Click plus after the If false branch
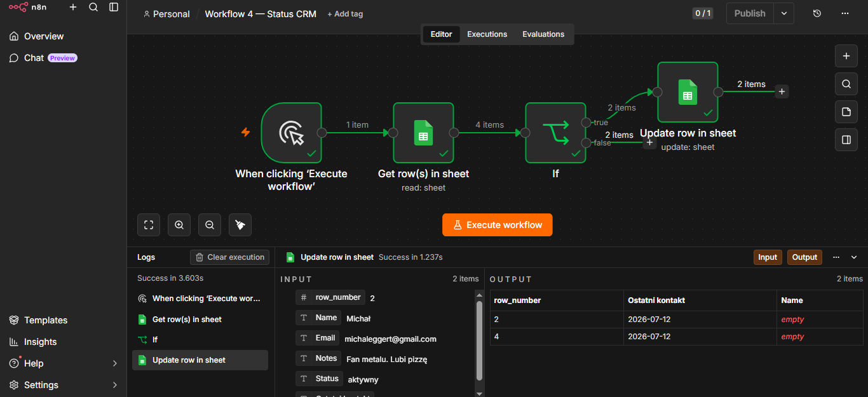868x397 pixels. [649, 143]
